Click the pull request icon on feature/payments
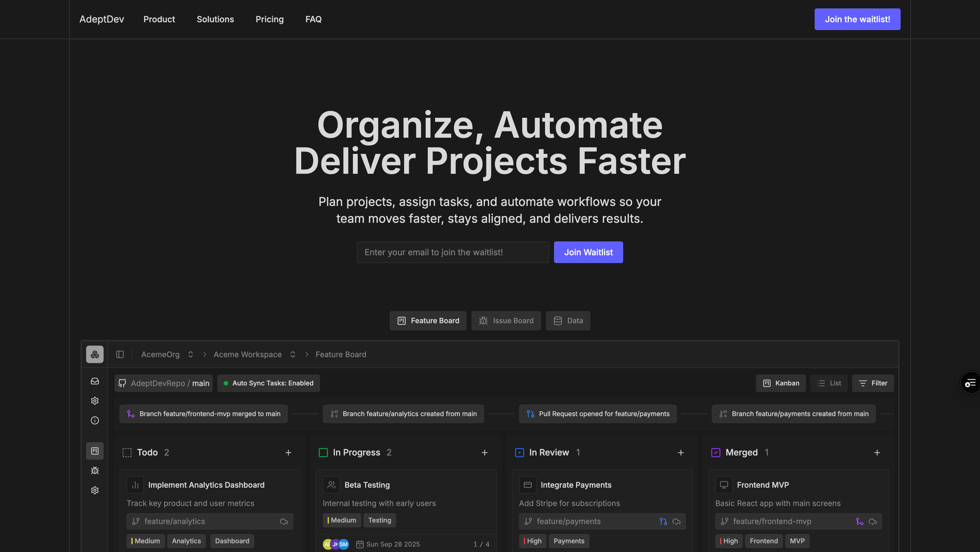This screenshot has width=980, height=552. tap(663, 522)
